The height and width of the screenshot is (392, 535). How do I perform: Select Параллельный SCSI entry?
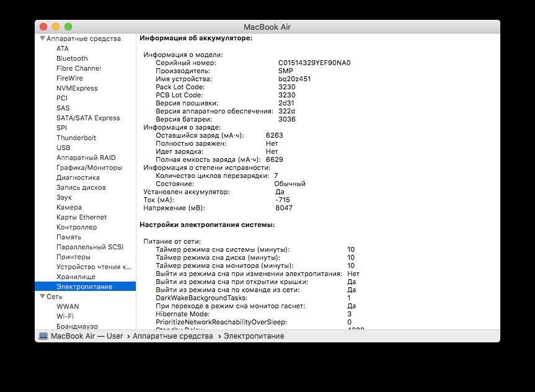coord(90,246)
